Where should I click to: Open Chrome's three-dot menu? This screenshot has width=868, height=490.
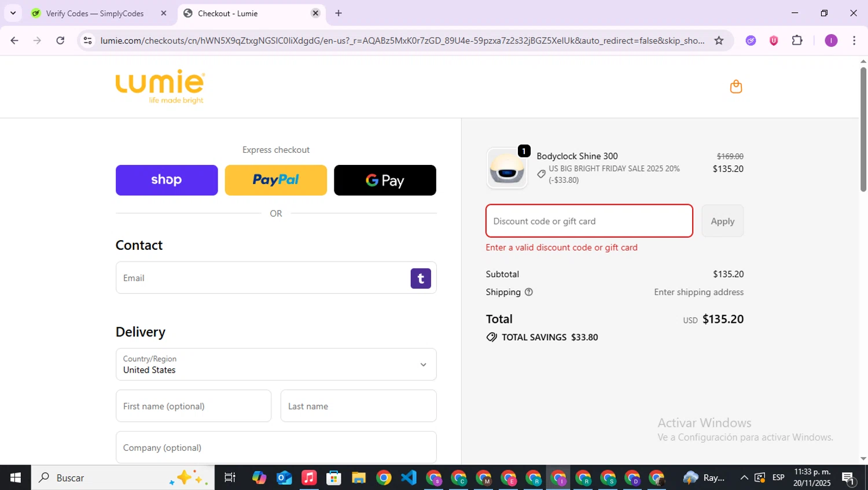(854, 40)
